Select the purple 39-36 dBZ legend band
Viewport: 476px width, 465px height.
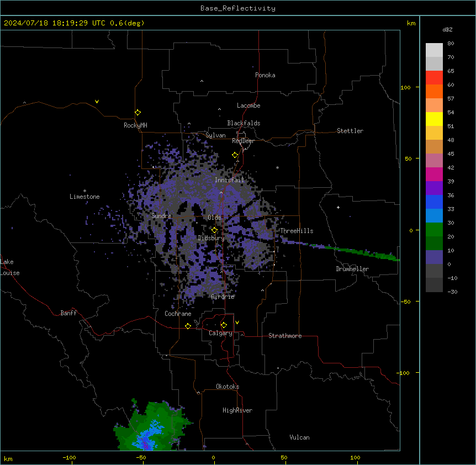point(434,188)
